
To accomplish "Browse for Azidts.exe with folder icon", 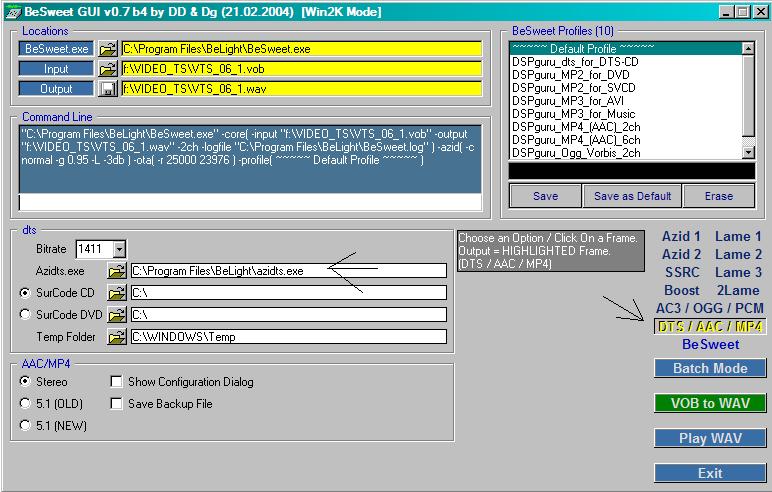I will 117,270.
